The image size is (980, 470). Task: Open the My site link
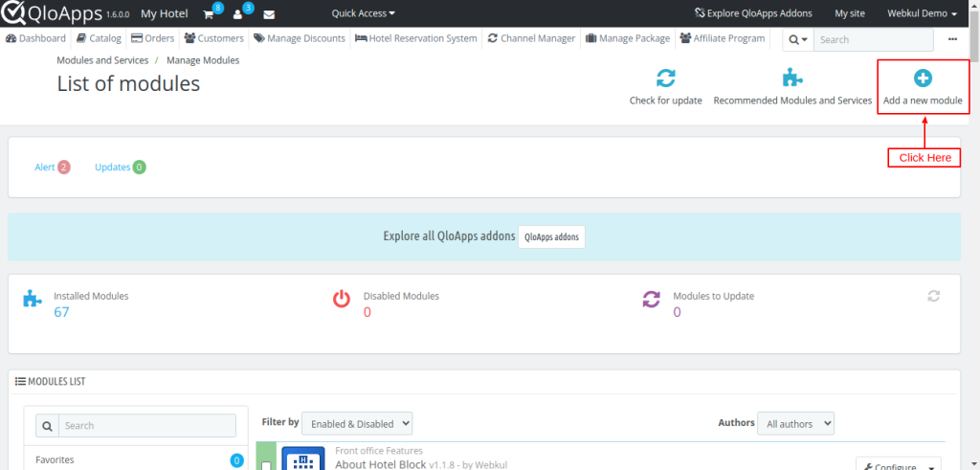(x=850, y=13)
